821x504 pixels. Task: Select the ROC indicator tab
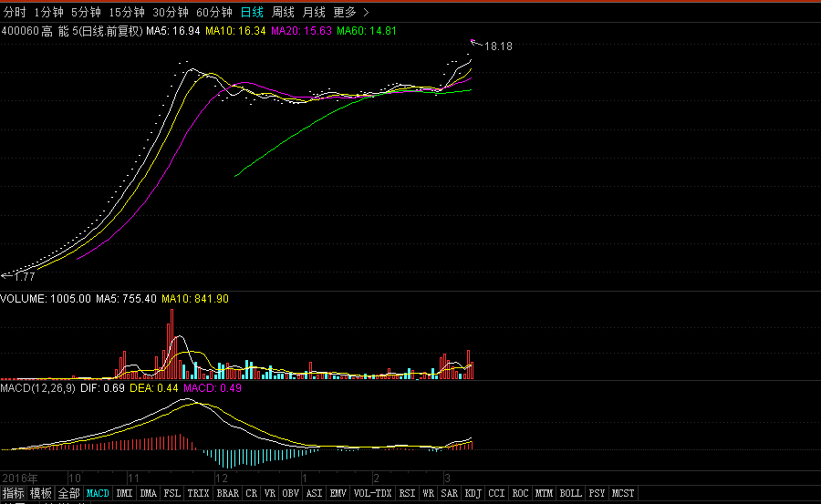(x=520, y=493)
